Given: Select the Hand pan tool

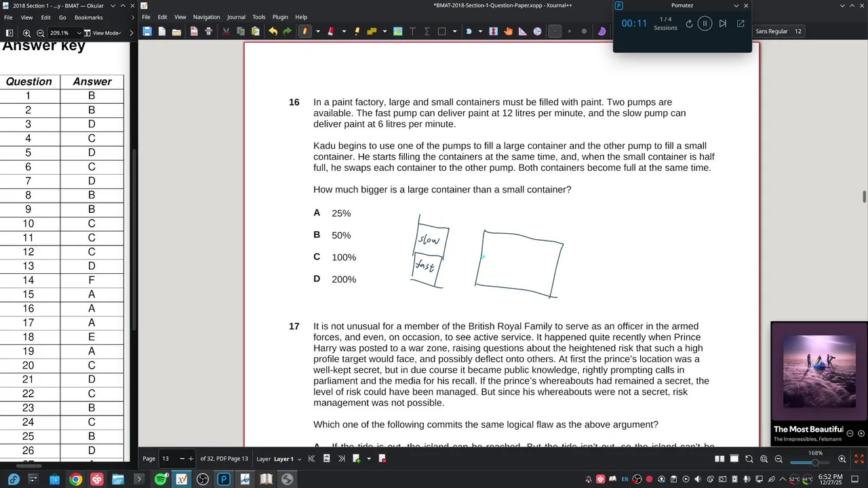Looking at the screenshot, I should click(508, 31).
